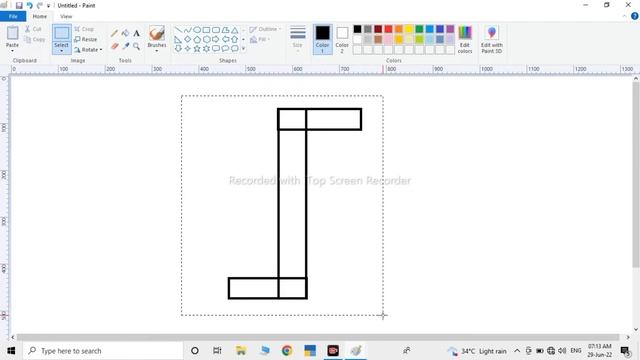The image size is (640, 360).
Task: Choose the Hexagon shape
Action: point(206,39)
